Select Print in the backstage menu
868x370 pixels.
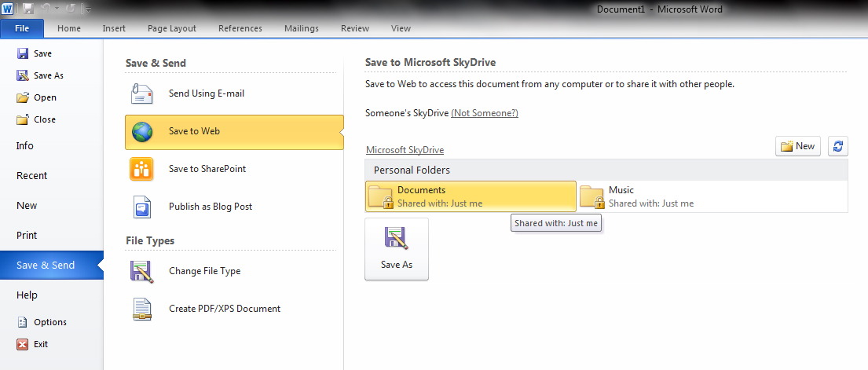click(27, 236)
